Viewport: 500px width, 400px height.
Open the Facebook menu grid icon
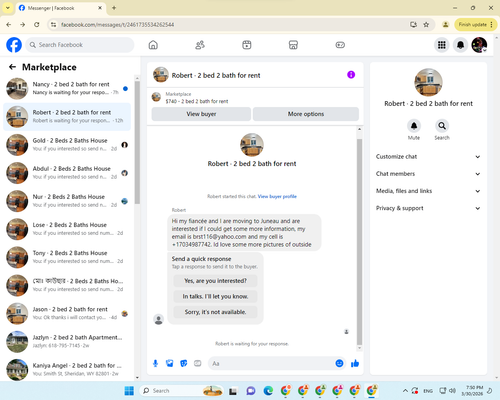coord(442,45)
